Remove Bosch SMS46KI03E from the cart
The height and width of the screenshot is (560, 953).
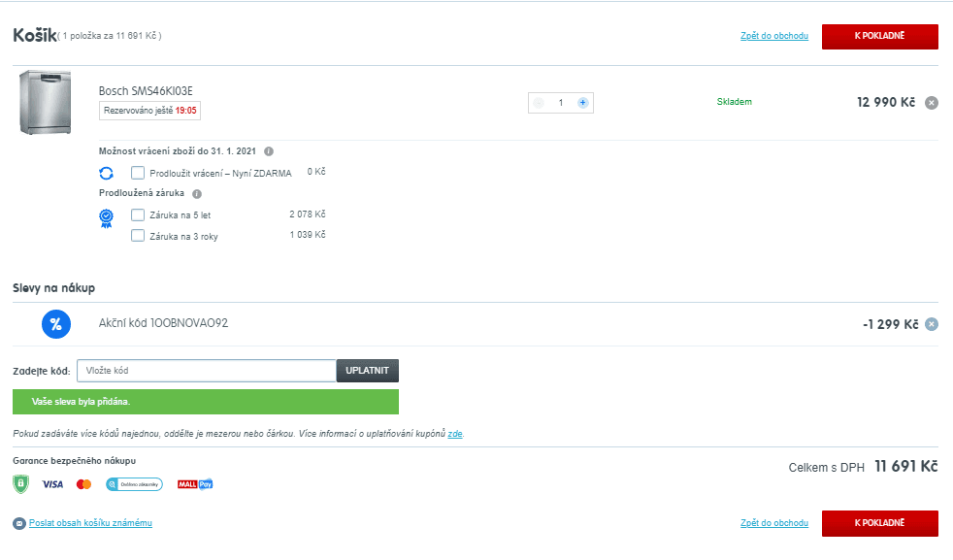click(x=931, y=103)
